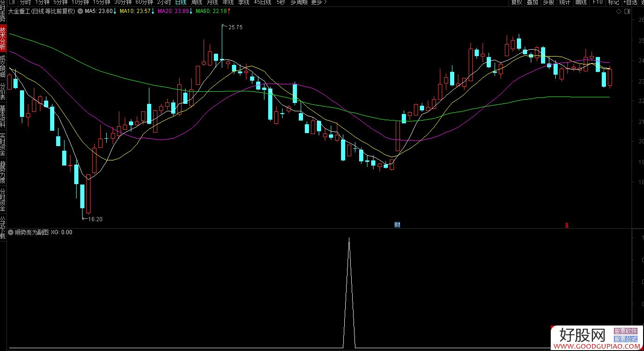
Task: Toggle the side panel icon at top-right
Action: [627, 11]
